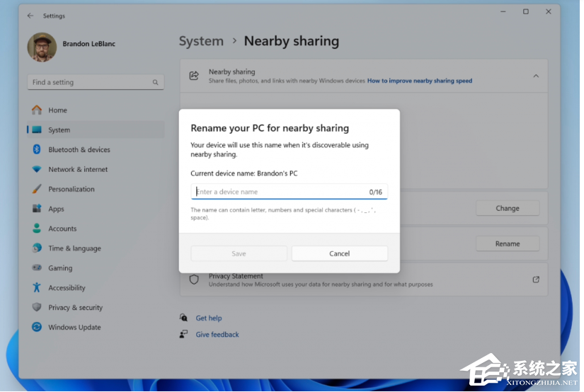Viewport: 584px width, 392px height.
Task: Focus the Enter a device name field
Action: point(280,192)
